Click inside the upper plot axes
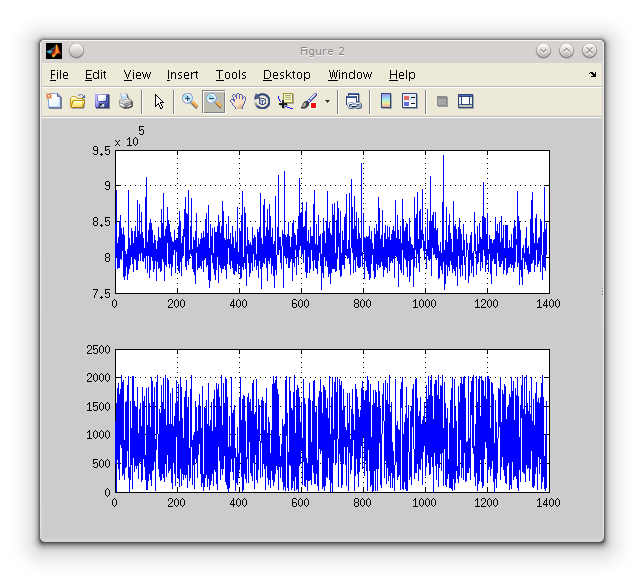The height and width of the screenshot is (582, 644). (332, 222)
